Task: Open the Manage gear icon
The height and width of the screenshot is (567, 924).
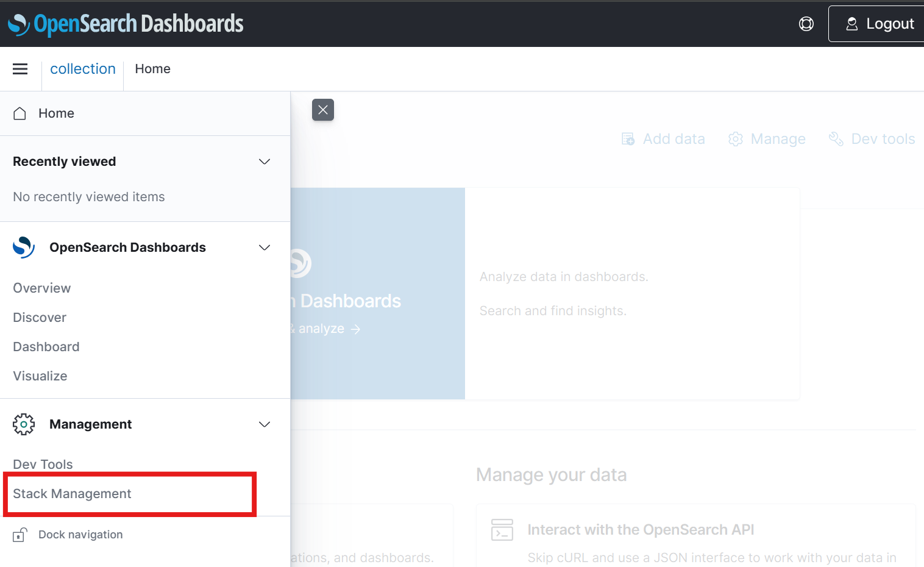Action: click(735, 139)
